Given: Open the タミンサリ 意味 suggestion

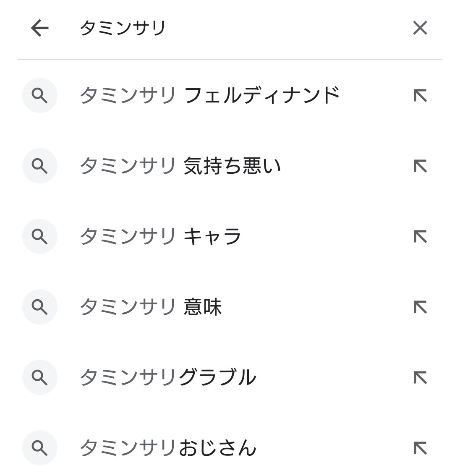Looking at the screenshot, I should [x=150, y=307].
